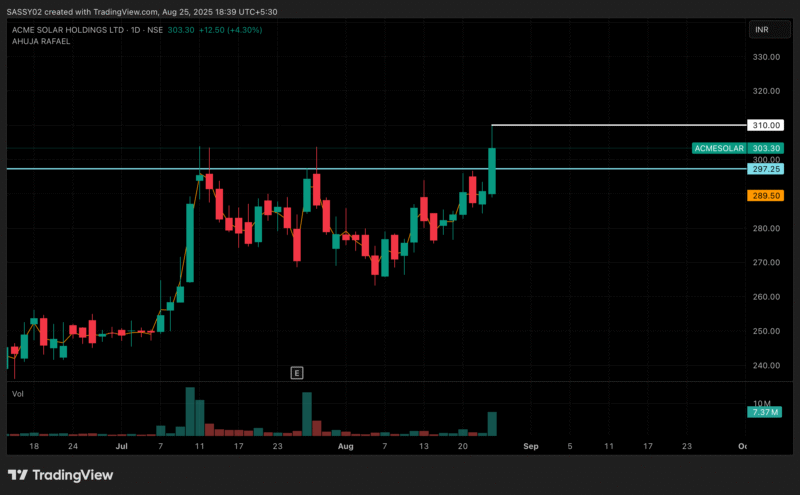Click the tallest volume bar in early July

[190, 411]
